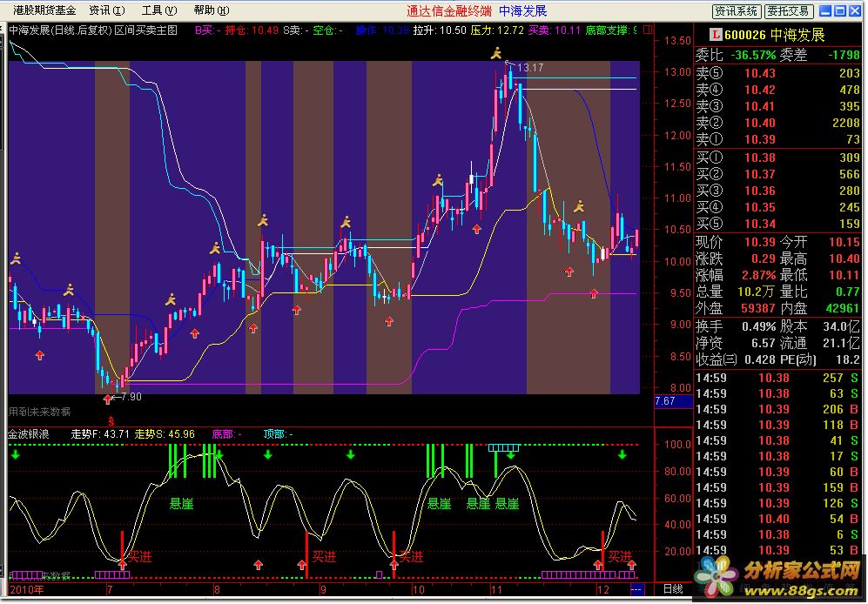Click the 委托交易 button
Viewport: 868px width, 604px height.
[x=788, y=10]
